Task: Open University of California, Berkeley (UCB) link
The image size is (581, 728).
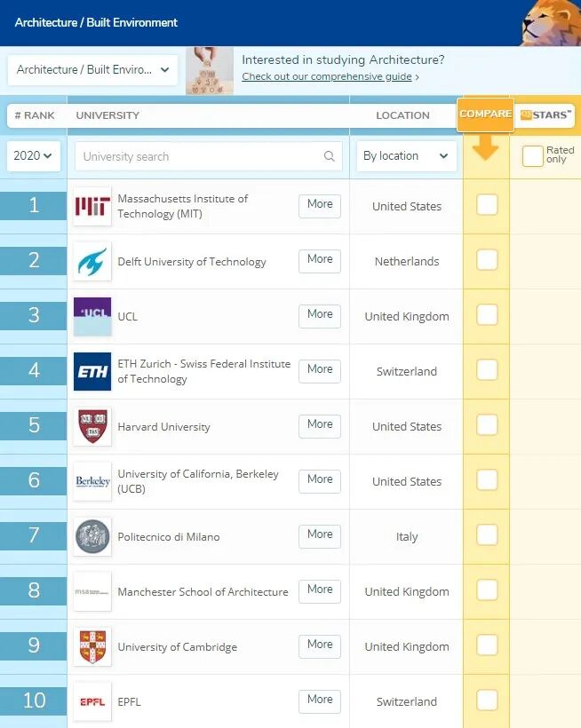Action: coord(198,481)
